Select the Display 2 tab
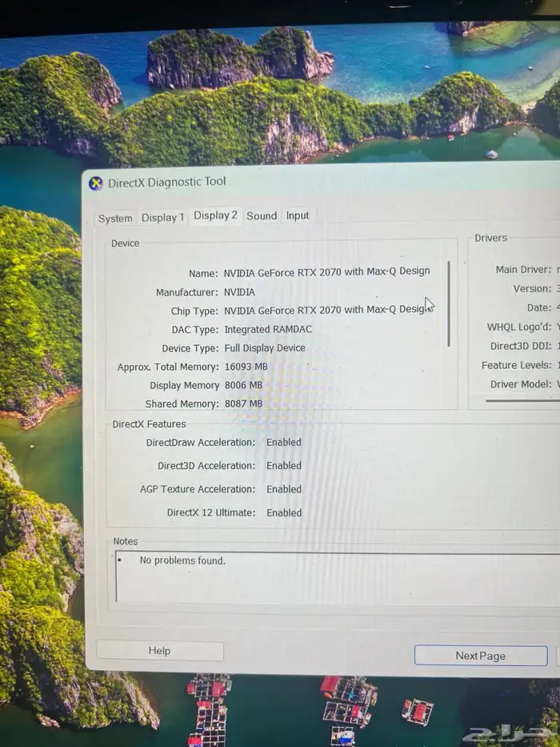 (x=215, y=215)
